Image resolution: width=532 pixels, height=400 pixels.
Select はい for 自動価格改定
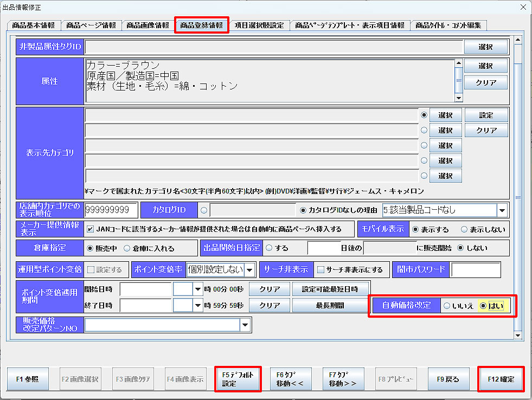[x=483, y=306]
